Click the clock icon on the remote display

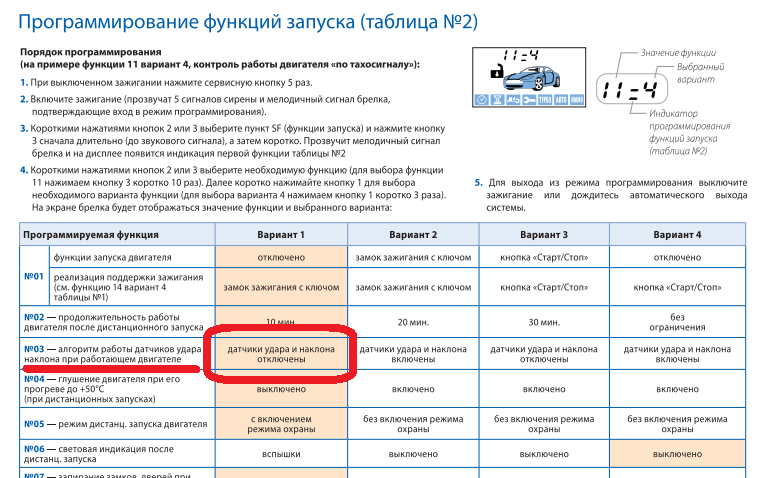(x=482, y=100)
